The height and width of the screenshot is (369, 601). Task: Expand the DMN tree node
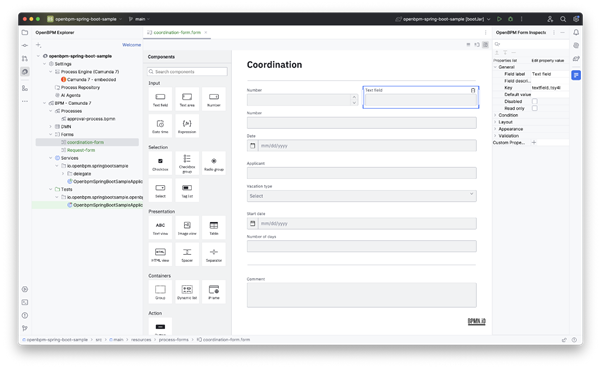click(x=50, y=126)
